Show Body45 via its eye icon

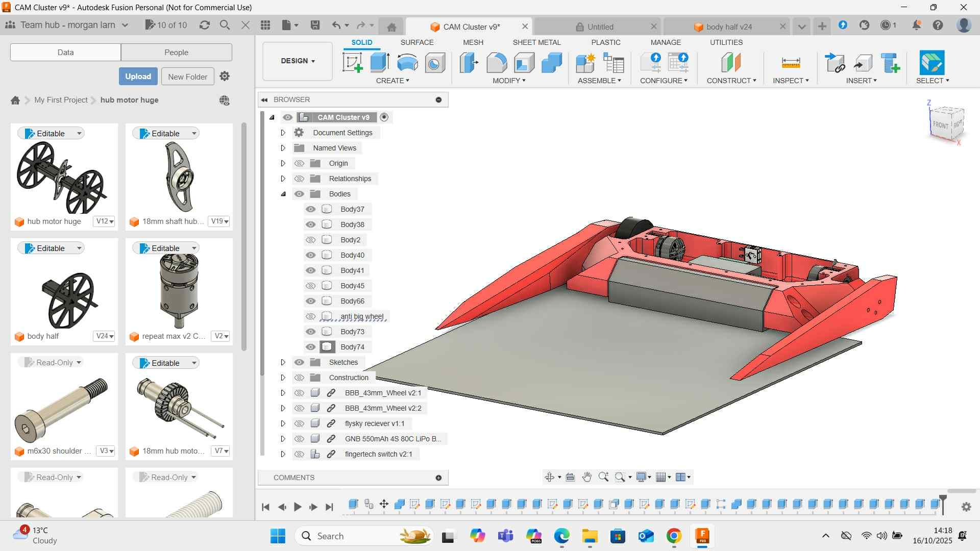(310, 286)
